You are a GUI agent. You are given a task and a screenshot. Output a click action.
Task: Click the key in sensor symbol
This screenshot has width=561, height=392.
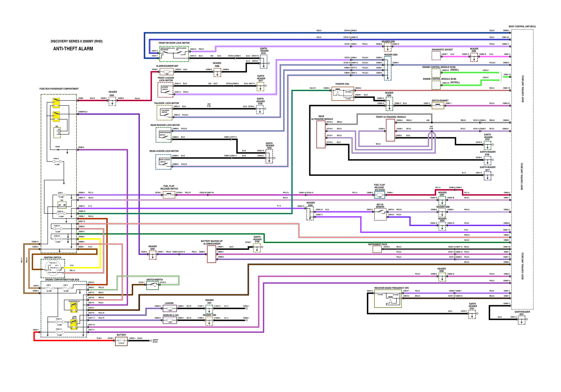tap(380, 214)
